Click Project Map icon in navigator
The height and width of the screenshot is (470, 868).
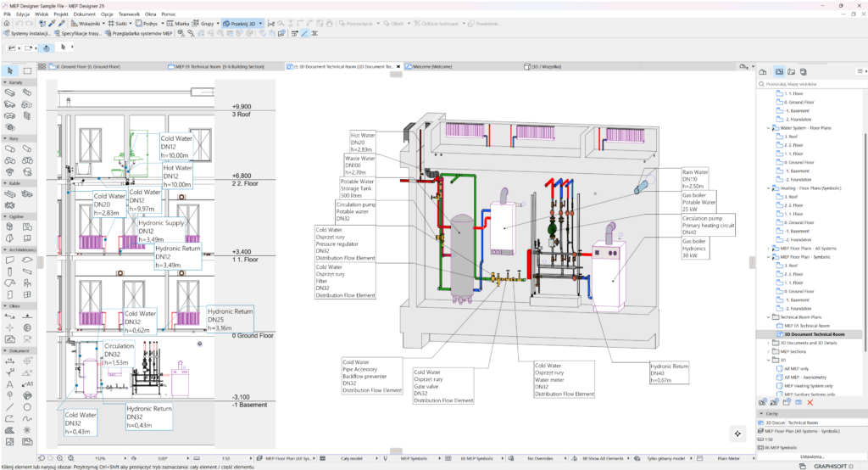763,72
